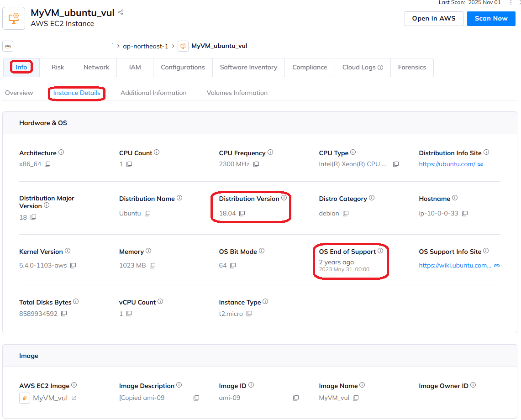Click the info icon beside Kernel Version
The width and height of the screenshot is (521, 420).
coord(68,251)
